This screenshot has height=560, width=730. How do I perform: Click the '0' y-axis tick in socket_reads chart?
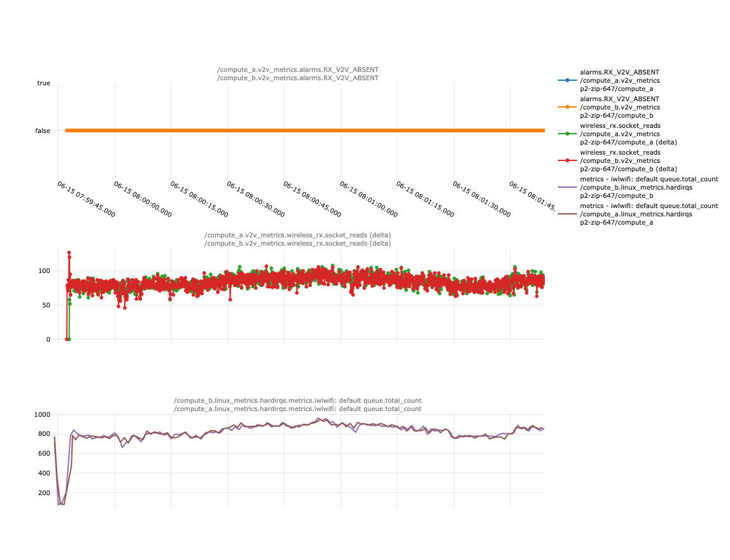pyautogui.click(x=48, y=340)
